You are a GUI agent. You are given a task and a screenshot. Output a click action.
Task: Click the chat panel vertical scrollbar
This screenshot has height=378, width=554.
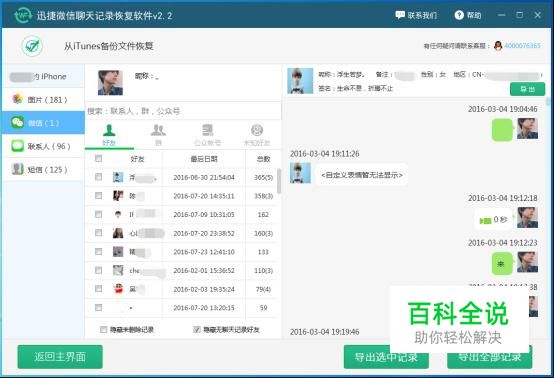point(548,102)
